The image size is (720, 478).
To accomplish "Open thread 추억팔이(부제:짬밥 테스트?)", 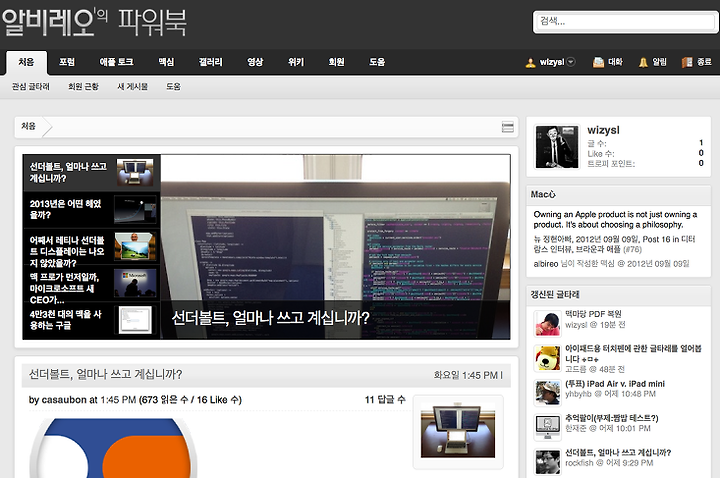I will tap(612, 418).
